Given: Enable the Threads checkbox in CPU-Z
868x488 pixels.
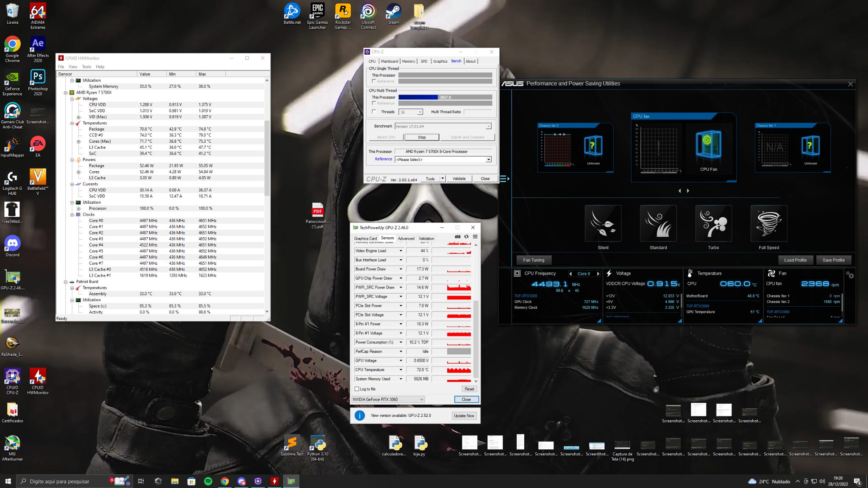Looking at the screenshot, I should 374,112.
